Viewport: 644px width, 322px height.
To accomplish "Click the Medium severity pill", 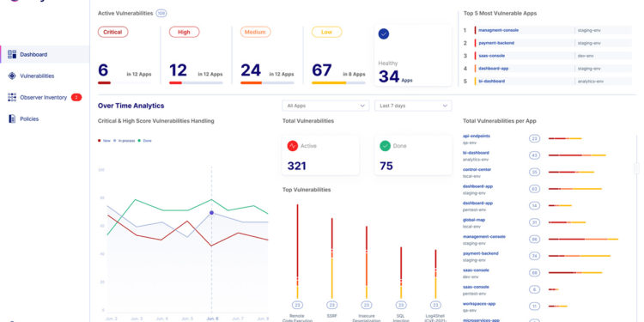I will tap(256, 32).
